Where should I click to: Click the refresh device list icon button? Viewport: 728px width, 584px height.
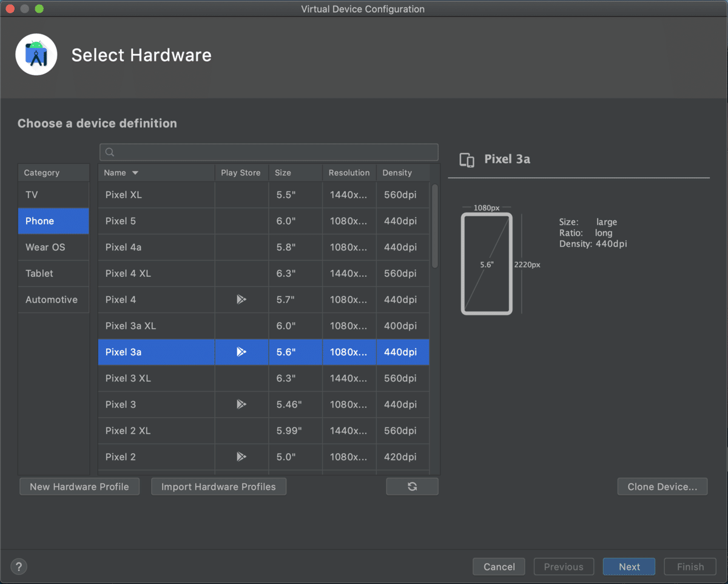[x=412, y=486]
